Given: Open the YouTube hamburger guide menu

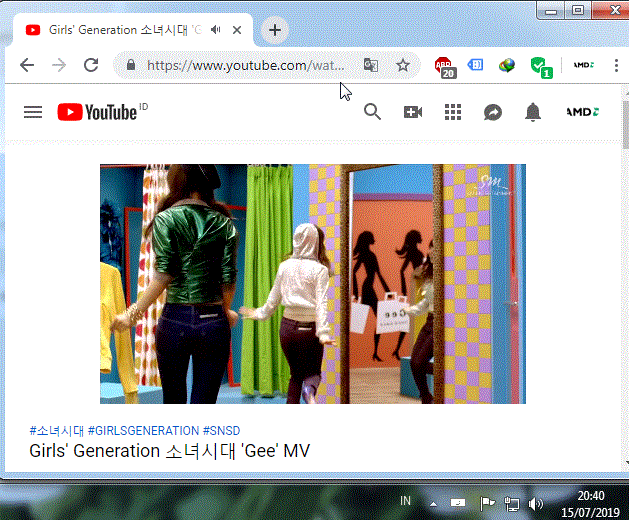Looking at the screenshot, I should click(33, 112).
